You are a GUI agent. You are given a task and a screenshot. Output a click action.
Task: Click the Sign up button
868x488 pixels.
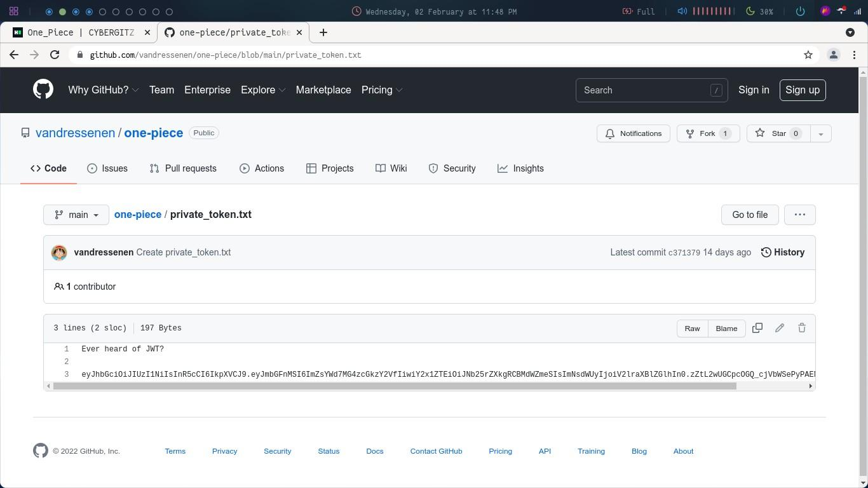(803, 90)
